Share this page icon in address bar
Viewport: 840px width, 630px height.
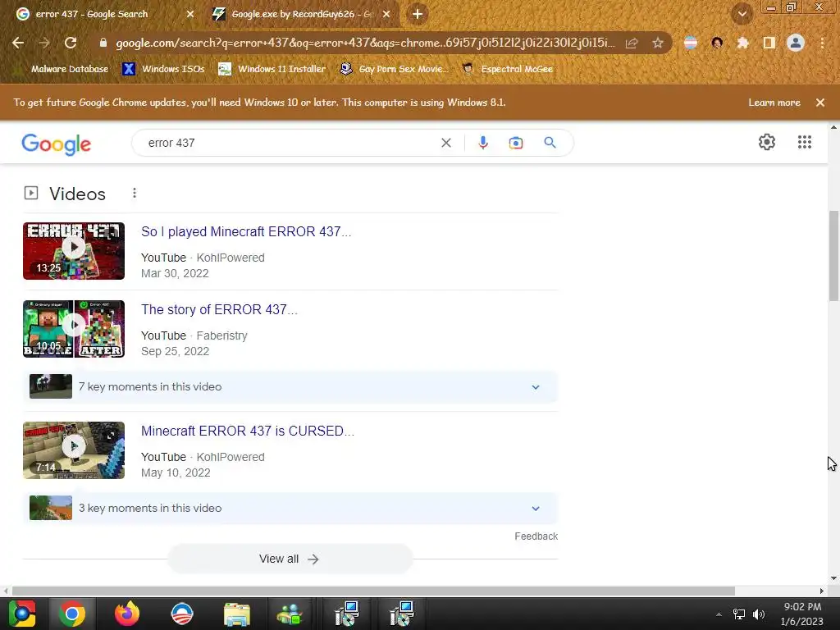coord(632,43)
